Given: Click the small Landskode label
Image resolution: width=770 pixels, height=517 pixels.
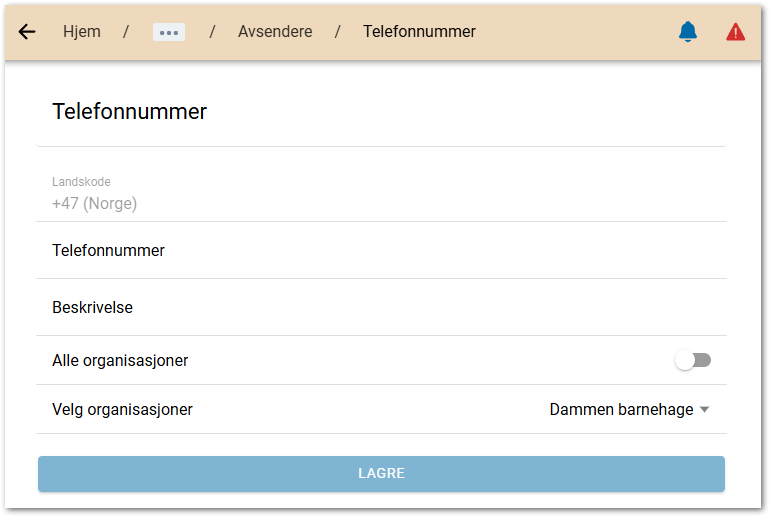Looking at the screenshot, I should pyautogui.click(x=81, y=182).
